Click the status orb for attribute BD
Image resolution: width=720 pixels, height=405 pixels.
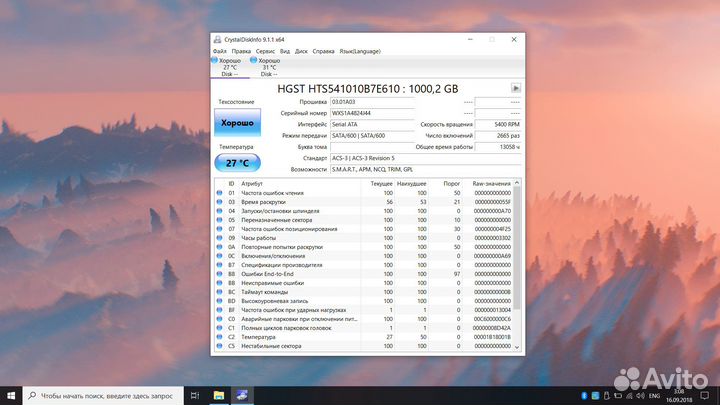(219, 301)
